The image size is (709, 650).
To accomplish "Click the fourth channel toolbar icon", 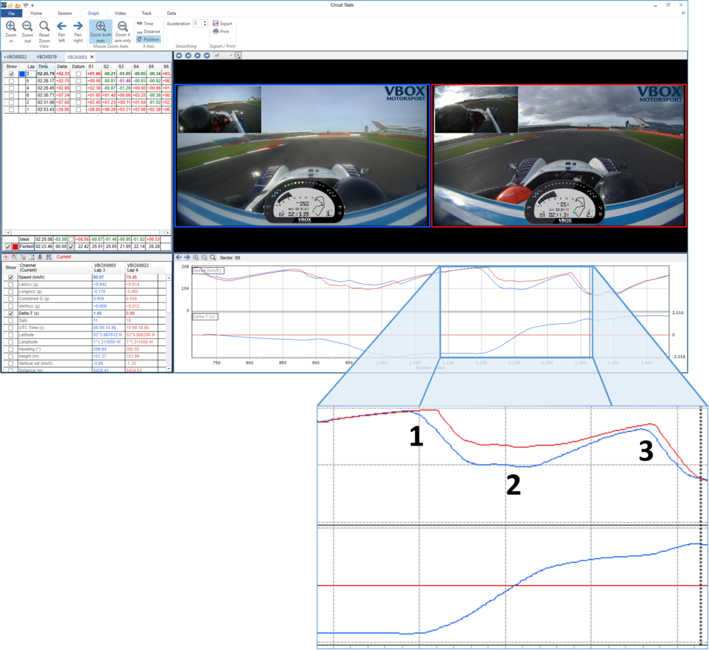I will click(32, 257).
